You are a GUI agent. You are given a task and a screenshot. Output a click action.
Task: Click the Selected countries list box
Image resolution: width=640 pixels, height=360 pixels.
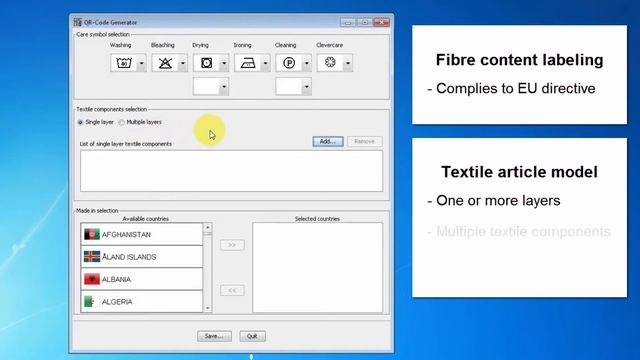click(x=318, y=268)
